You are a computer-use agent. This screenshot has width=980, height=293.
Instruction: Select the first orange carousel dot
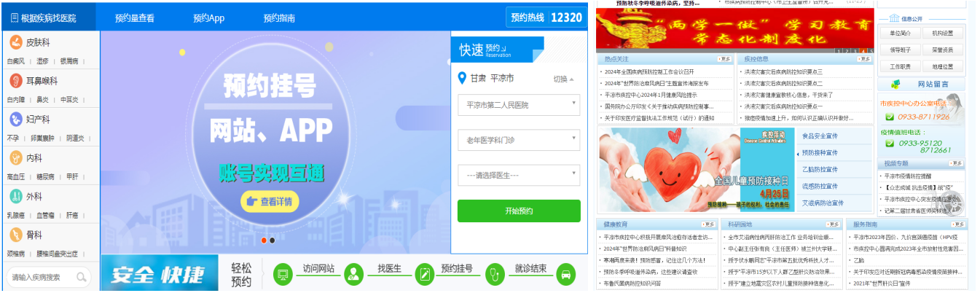tap(264, 240)
